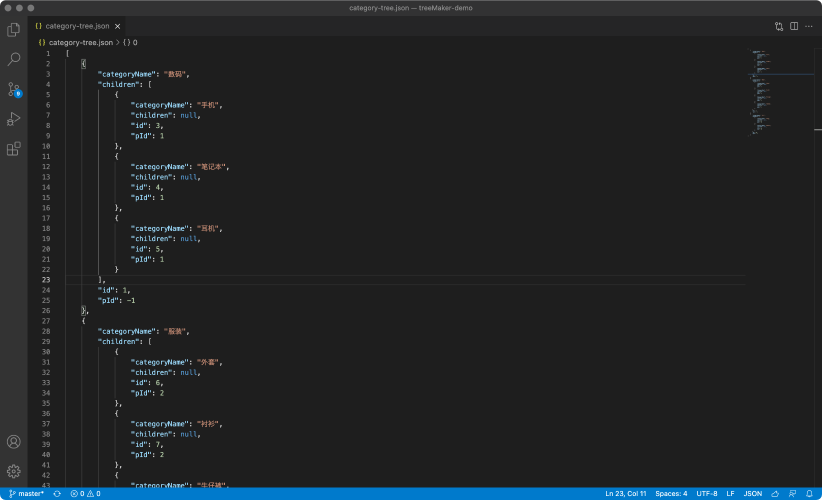Image resolution: width=822 pixels, height=500 pixels.
Task: Open the Manage gear icon
Action: click(14, 470)
